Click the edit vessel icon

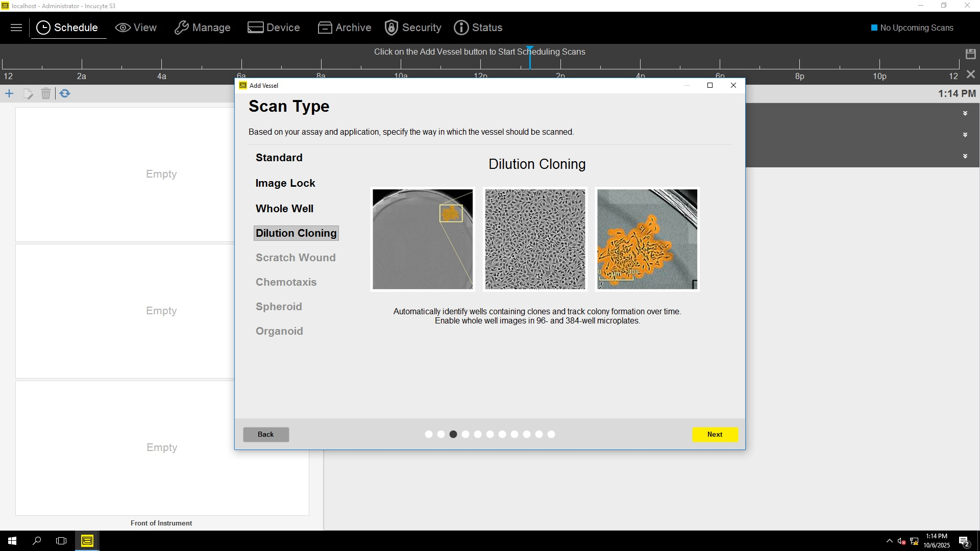pos(28,94)
